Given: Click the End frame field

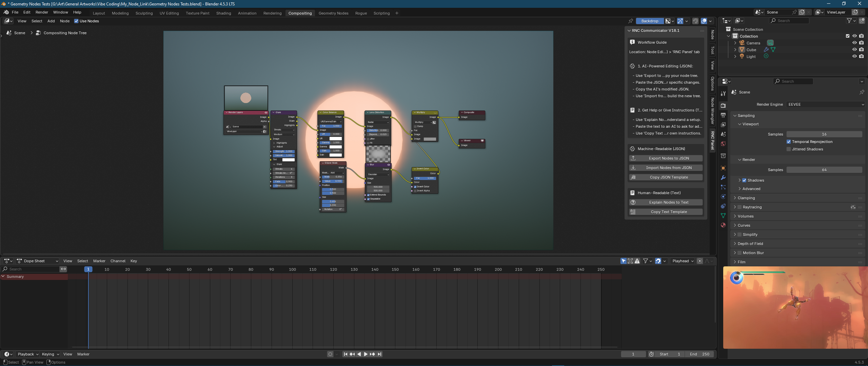Looking at the screenshot, I should [699, 354].
